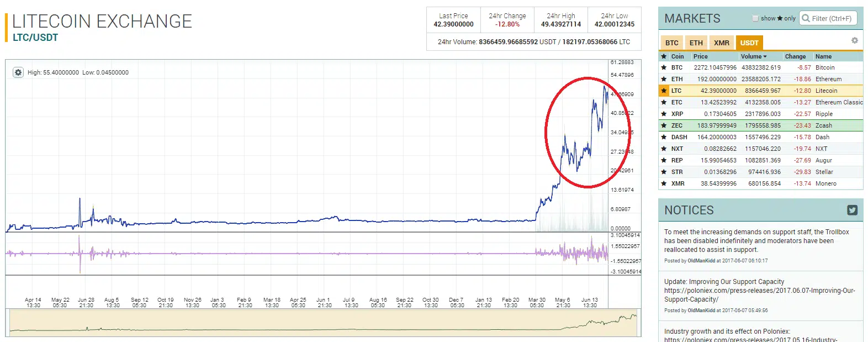Sort markets by the star column header

(664, 56)
